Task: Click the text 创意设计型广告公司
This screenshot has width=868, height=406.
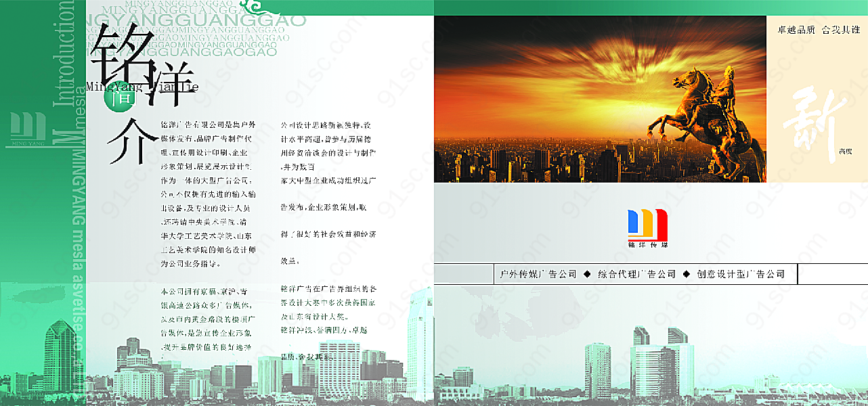Action: (741, 274)
